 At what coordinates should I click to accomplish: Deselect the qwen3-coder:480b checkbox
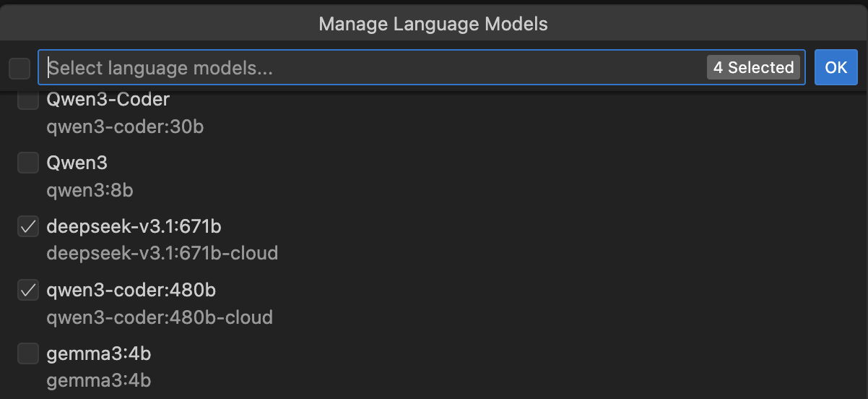pyautogui.click(x=28, y=291)
